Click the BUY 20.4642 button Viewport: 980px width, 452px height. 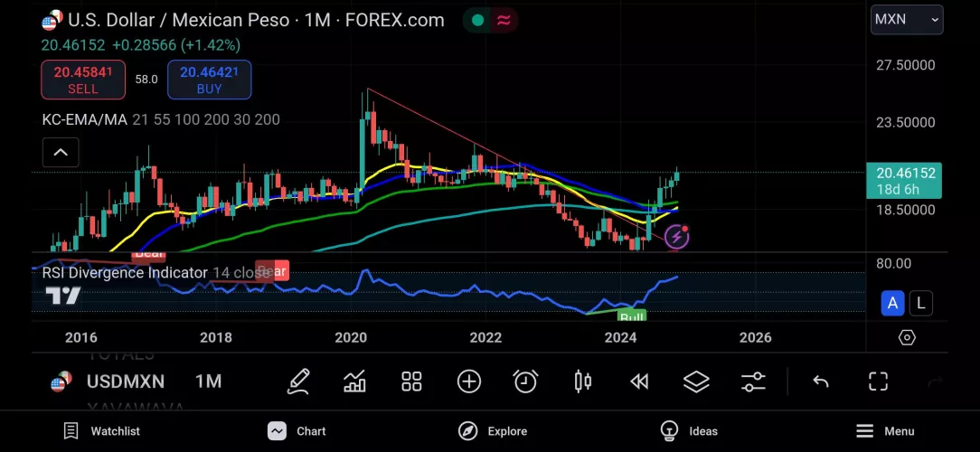pos(210,80)
